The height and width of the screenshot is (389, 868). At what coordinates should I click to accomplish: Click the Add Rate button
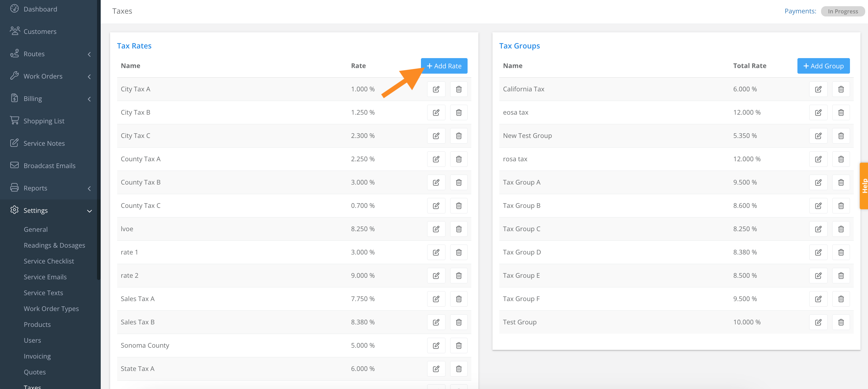444,66
